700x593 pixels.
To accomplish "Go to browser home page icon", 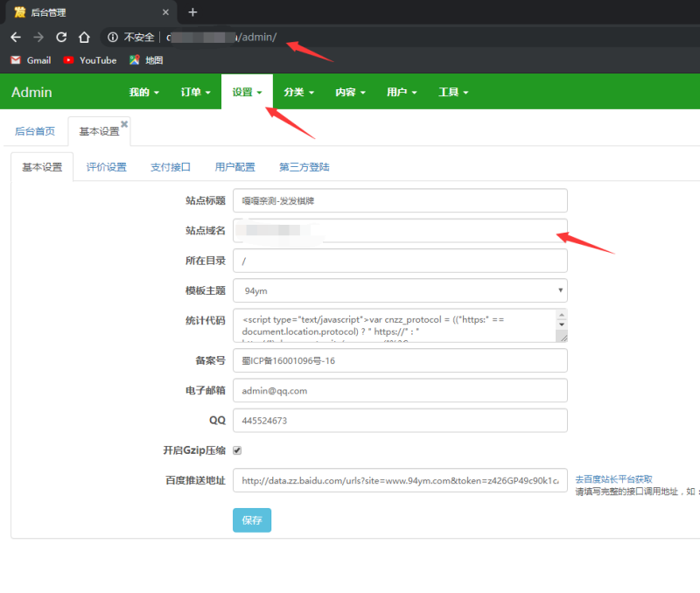I will click(84, 37).
